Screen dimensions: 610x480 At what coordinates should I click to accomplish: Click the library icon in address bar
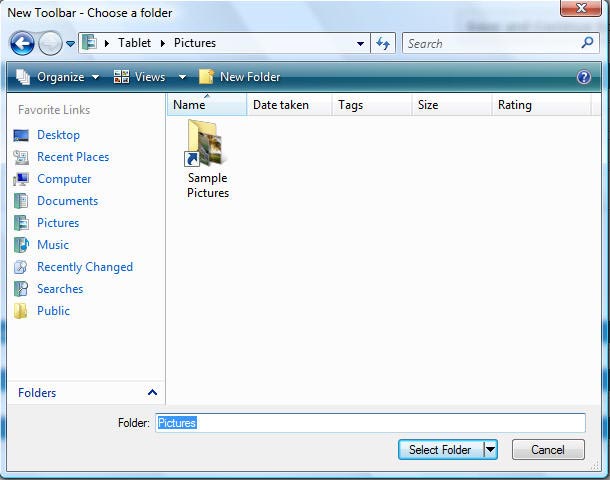(89, 42)
